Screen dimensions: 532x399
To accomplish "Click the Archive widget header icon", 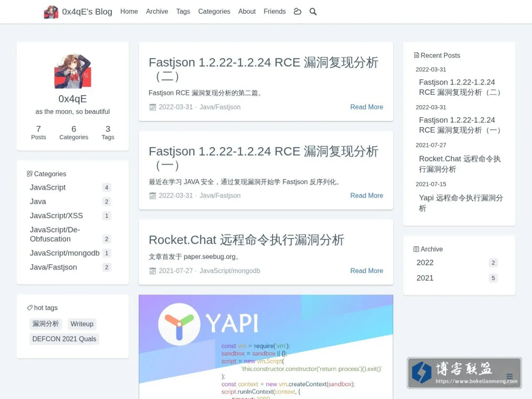I will point(416,249).
